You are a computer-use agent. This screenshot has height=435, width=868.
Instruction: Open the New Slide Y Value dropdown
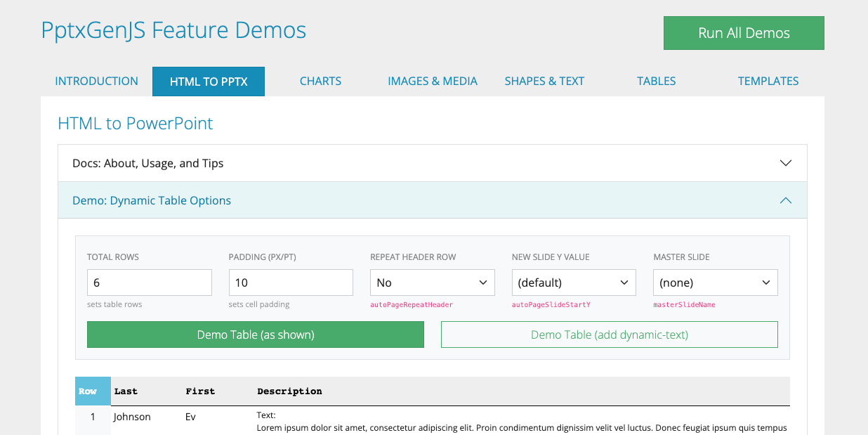(x=573, y=283)
